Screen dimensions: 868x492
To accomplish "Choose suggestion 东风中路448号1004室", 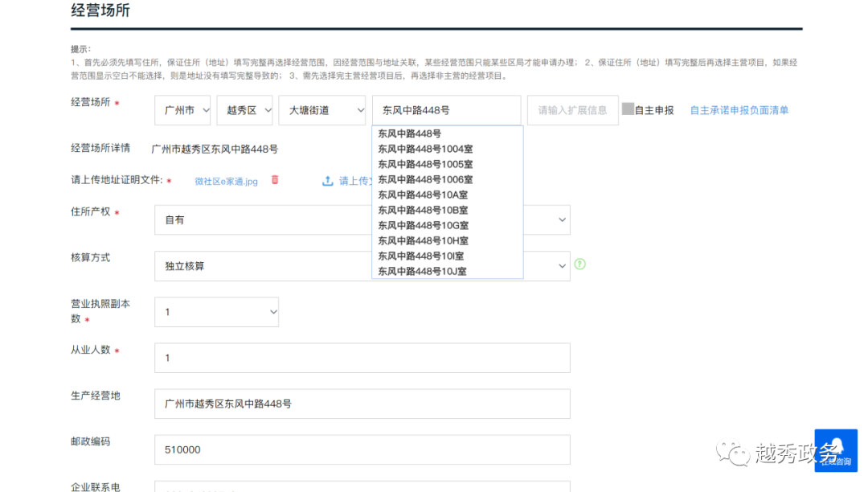I will click(425, 149).
